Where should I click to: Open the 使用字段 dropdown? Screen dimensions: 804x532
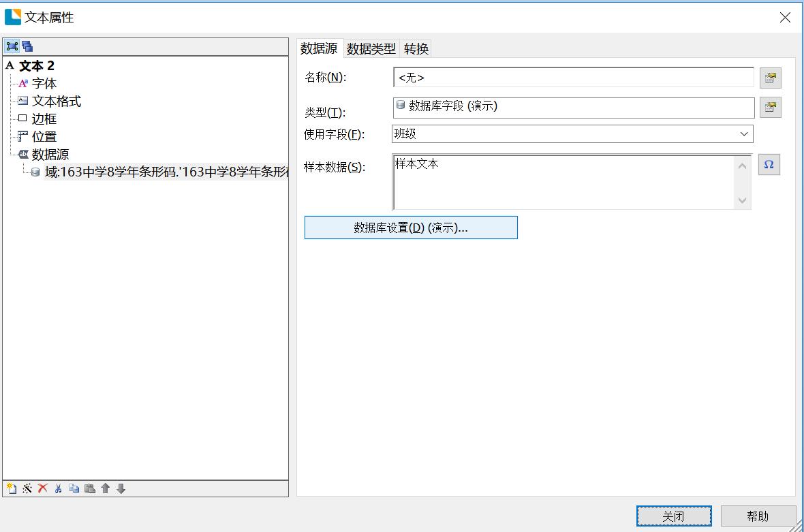click(x=745, y=134)
